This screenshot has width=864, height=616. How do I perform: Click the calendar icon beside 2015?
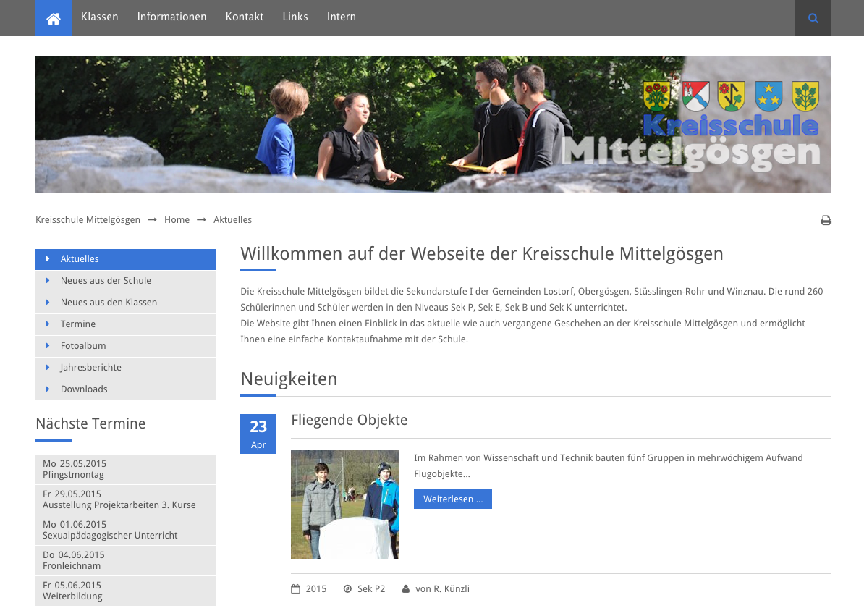click(295, 589)
